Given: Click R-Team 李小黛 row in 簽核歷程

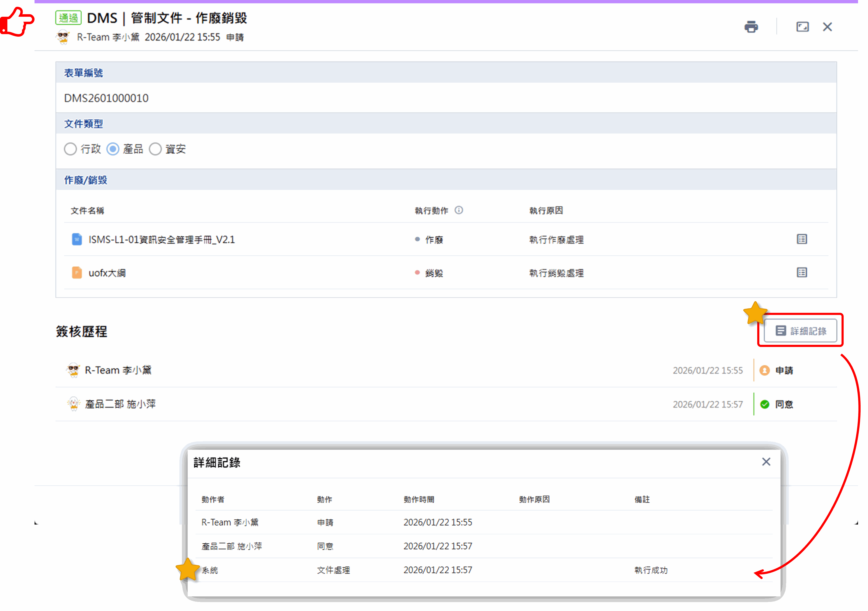Looking at the screenshot, I should (x=118, y=370).
